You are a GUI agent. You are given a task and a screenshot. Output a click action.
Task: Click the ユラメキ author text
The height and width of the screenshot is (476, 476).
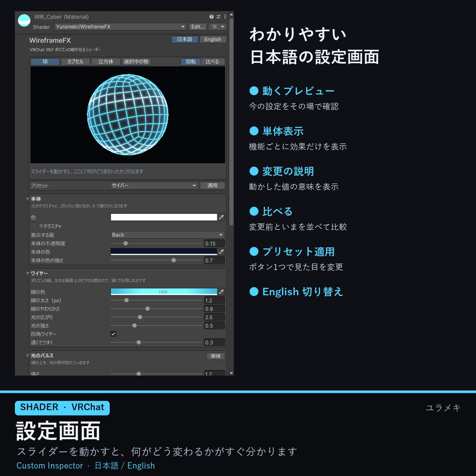443,408
